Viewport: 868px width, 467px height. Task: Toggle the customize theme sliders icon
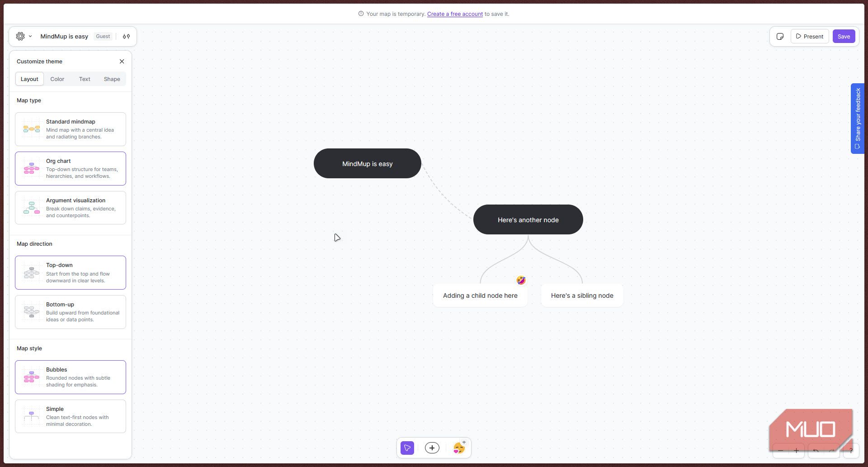[126, 36]
